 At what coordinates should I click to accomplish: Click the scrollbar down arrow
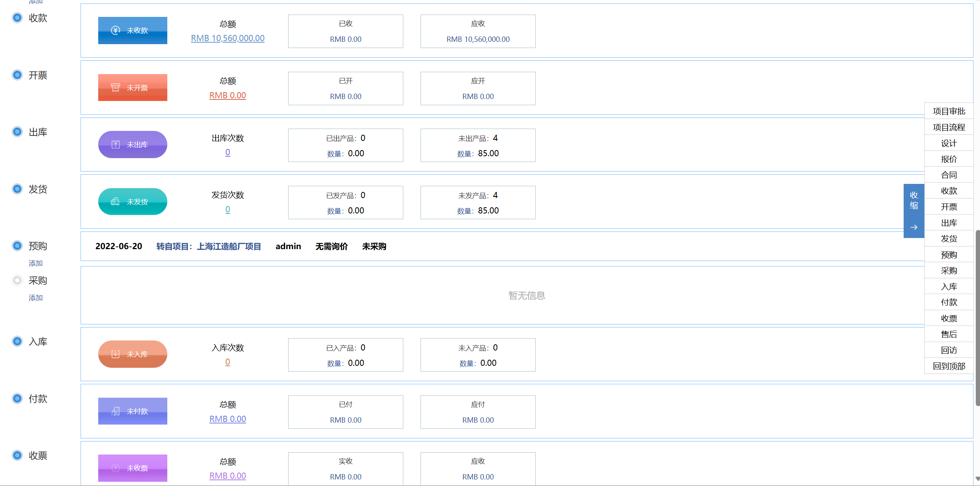coord(977,479)
